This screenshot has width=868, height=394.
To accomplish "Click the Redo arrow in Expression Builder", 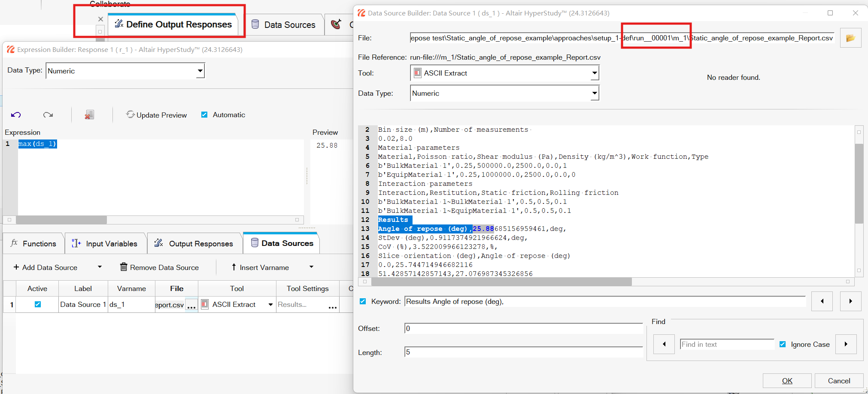I will click(48, 115).
